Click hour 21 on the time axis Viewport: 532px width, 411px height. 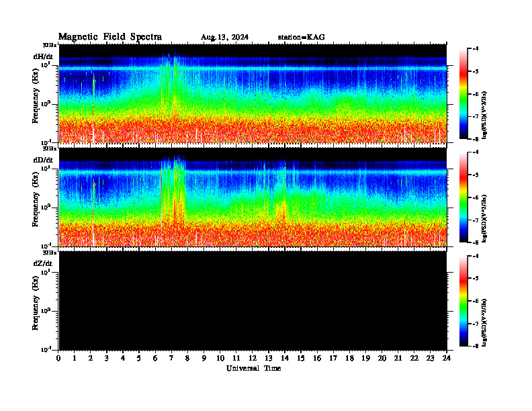tap(398, 359)
